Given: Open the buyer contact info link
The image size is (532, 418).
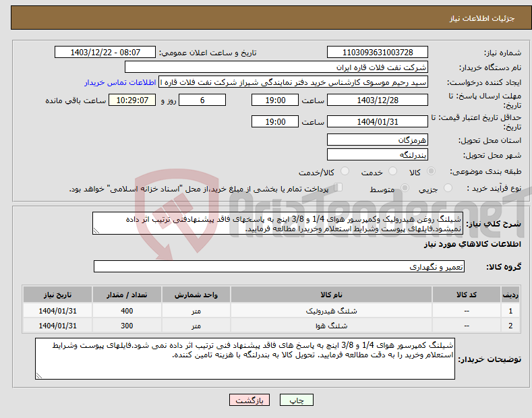Looking at the screenshot, I should [x=120, y=82].
